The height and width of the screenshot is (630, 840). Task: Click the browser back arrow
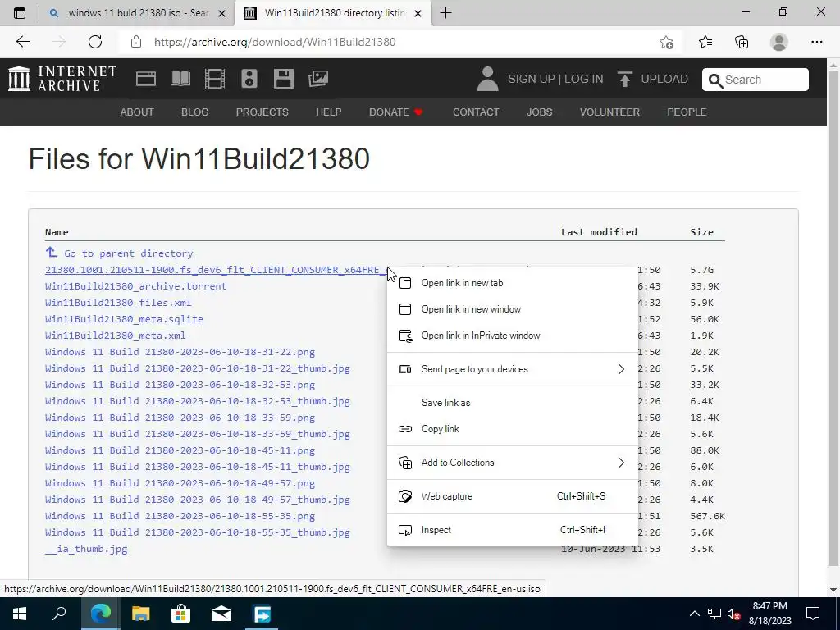(x=22, y=42)
